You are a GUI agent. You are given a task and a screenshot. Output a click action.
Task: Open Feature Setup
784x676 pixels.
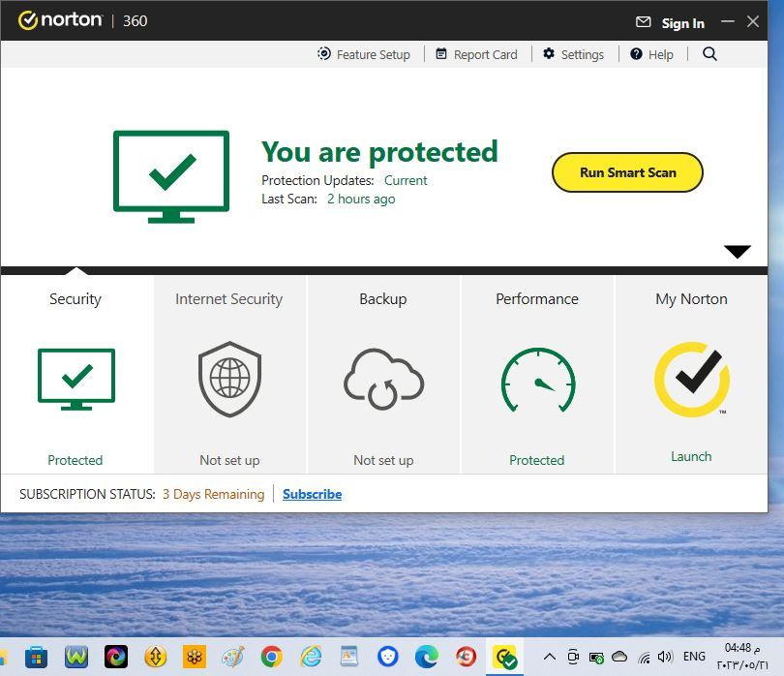pyautogui.click(x=364, y=54)
